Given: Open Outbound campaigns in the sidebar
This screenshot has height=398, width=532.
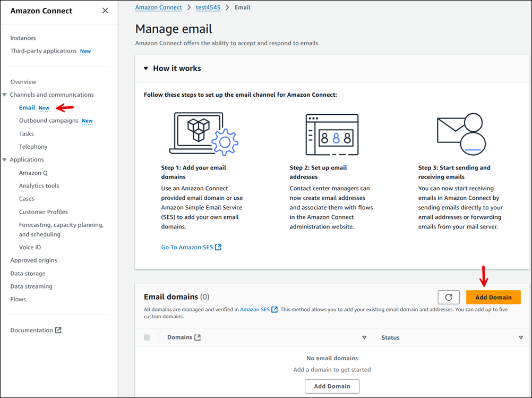Looking at the screenshot, I should 48,120.
